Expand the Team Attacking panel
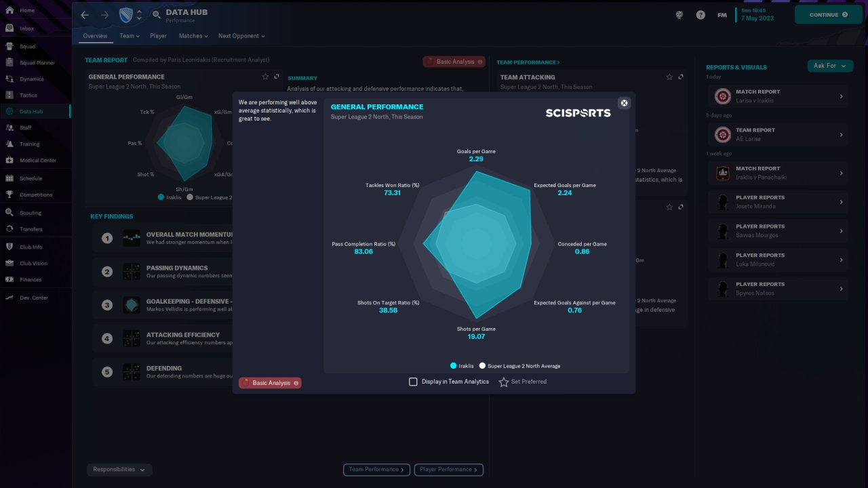The width and height of the screenshot is (868, 488). 681,77
